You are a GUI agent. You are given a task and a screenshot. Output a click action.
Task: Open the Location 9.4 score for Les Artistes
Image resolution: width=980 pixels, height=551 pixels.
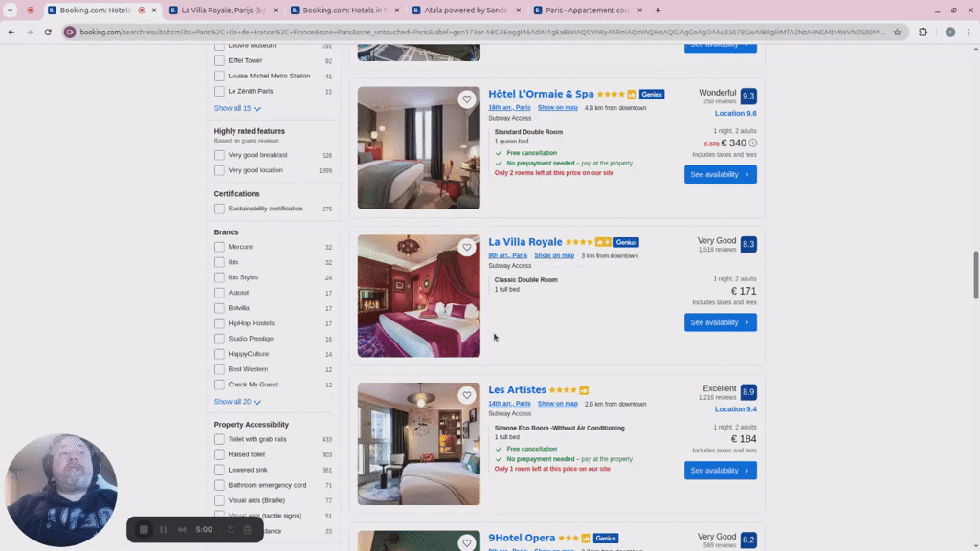(736, 409)
